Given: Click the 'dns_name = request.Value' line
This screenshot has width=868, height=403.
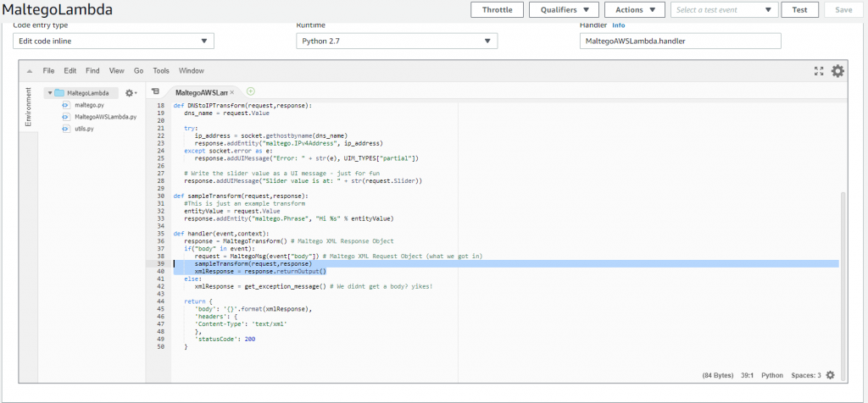Looking at the screenshot, I should click(226, 113).
